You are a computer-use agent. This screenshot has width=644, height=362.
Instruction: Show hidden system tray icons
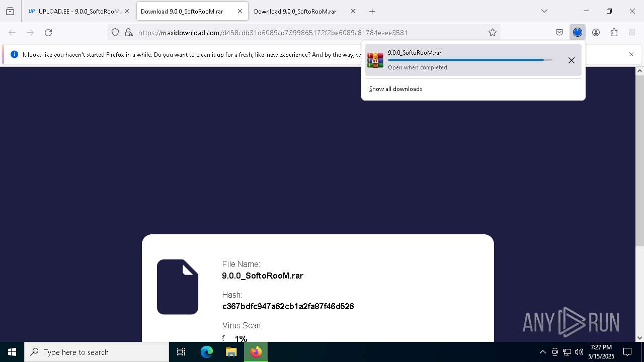[542, 352]
